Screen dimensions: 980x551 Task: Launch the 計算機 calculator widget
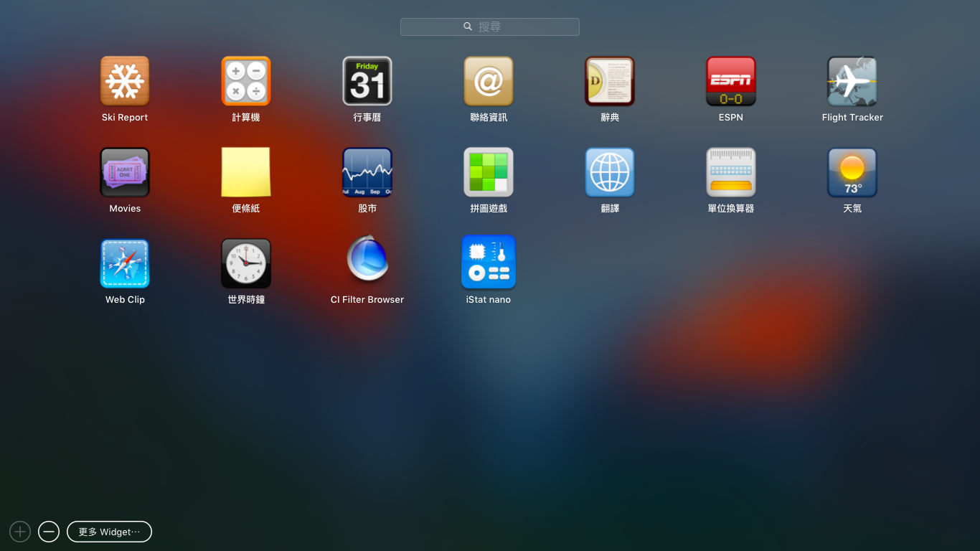click(x=246, y=81)
